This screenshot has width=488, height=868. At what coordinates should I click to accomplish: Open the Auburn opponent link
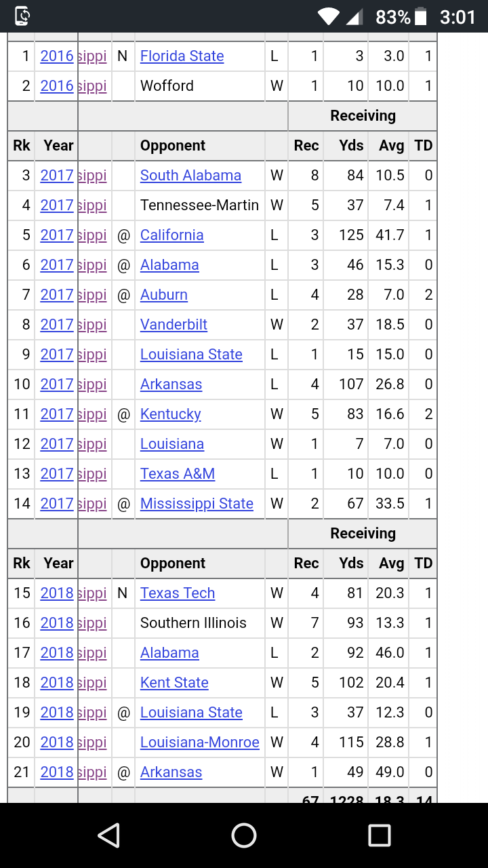pos(163,295)
